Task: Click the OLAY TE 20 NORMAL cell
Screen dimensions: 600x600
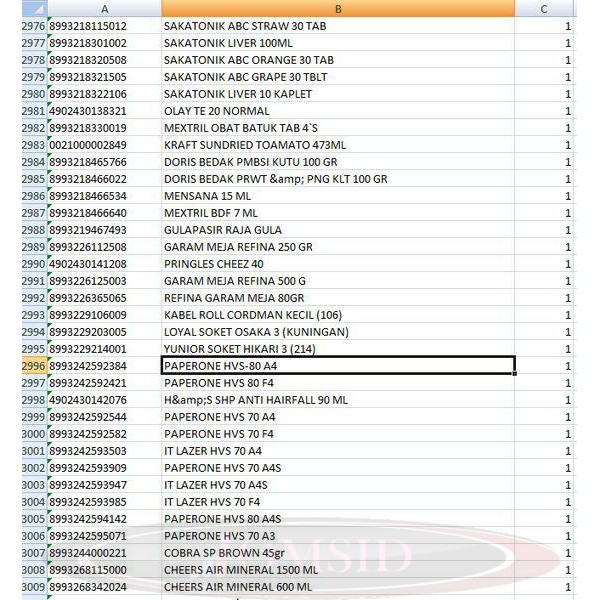Action: pos(338,111)
